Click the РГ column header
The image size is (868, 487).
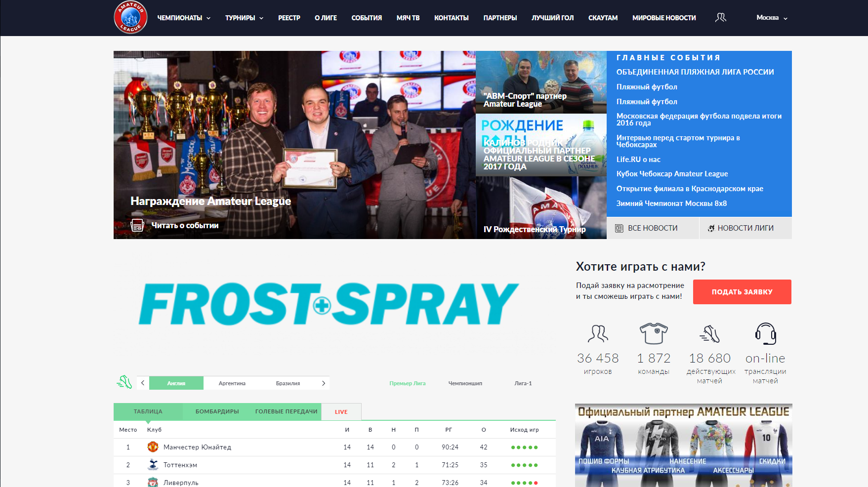[449, 430]
